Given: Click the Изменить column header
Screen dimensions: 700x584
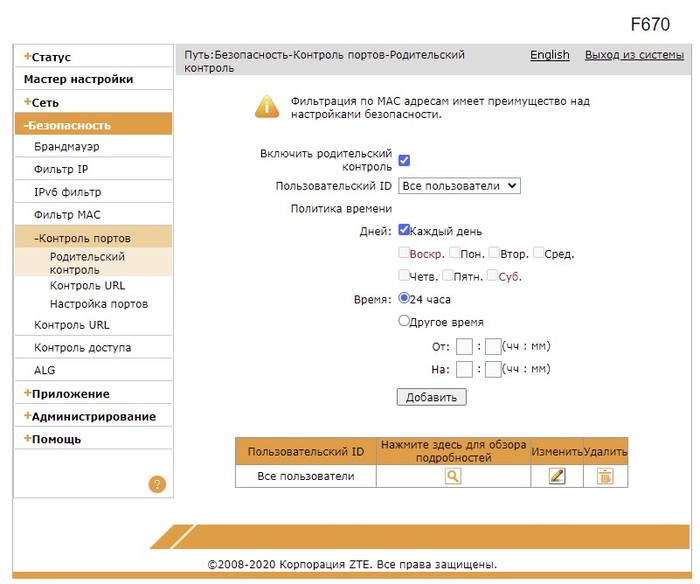Looking at the screenshot, I should [557, 451].
